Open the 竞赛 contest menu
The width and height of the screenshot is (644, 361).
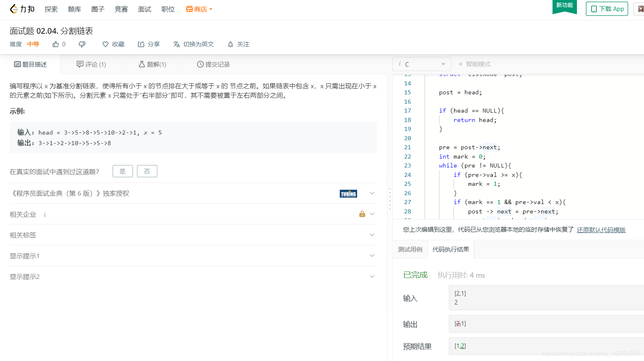point(121,9)
